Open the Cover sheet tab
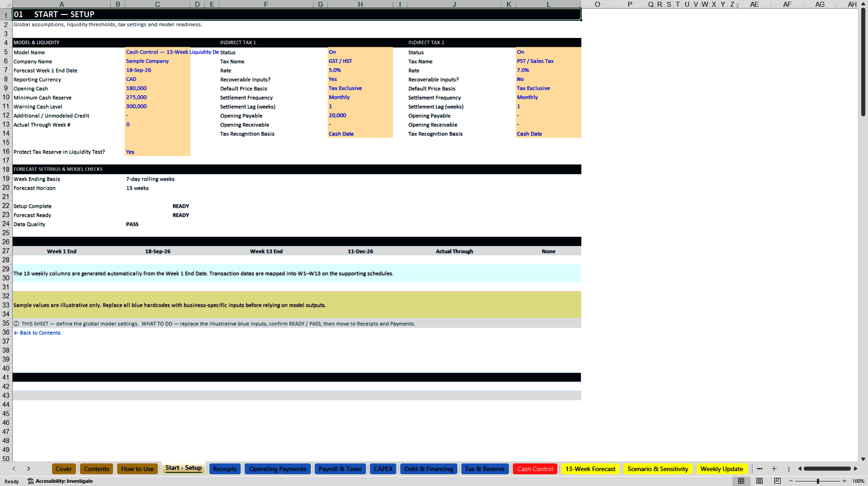The width and height of the screenshot is (868, 486). coord(64,469)
